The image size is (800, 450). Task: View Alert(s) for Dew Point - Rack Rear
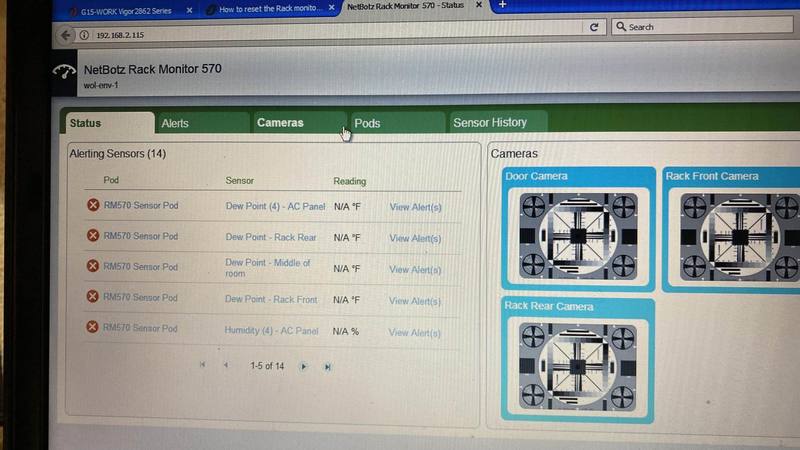(x=415, y=238)
